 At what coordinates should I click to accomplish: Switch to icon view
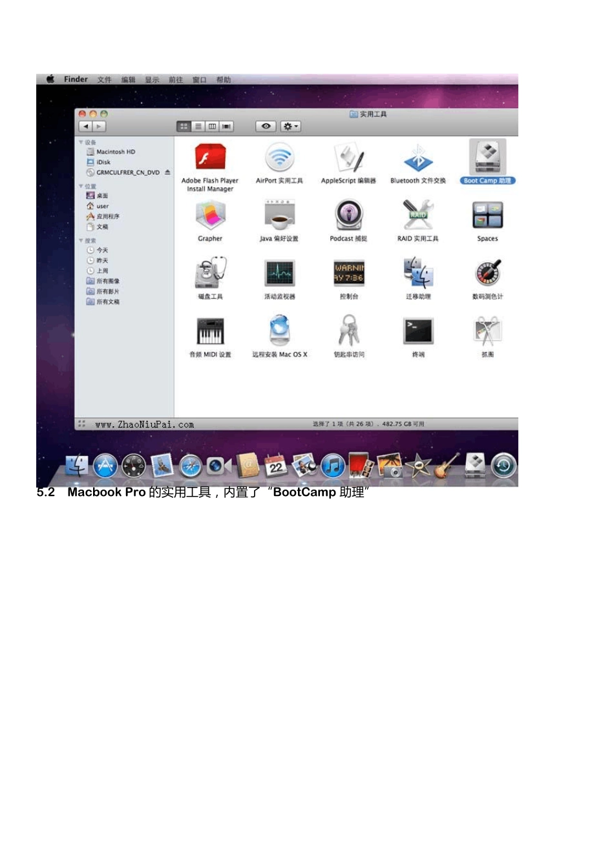click(184, 127)
